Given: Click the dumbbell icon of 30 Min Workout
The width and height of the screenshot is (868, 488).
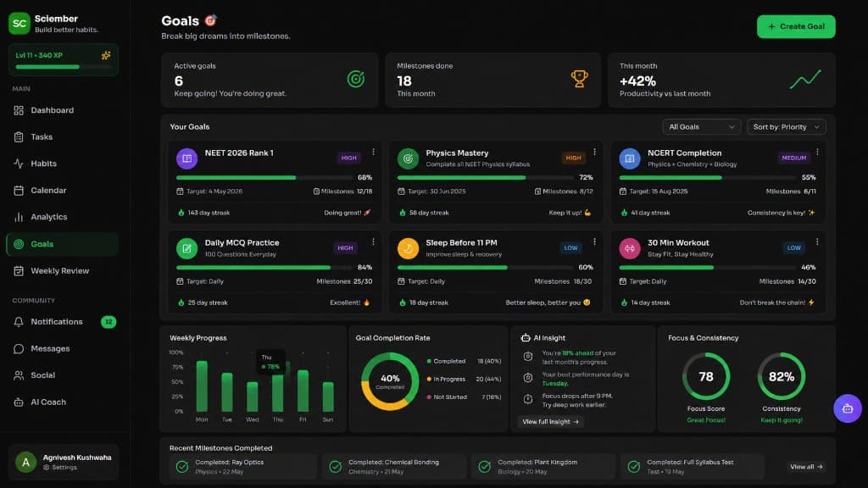Looking at the screenshot, I should [x=630, y=248].
